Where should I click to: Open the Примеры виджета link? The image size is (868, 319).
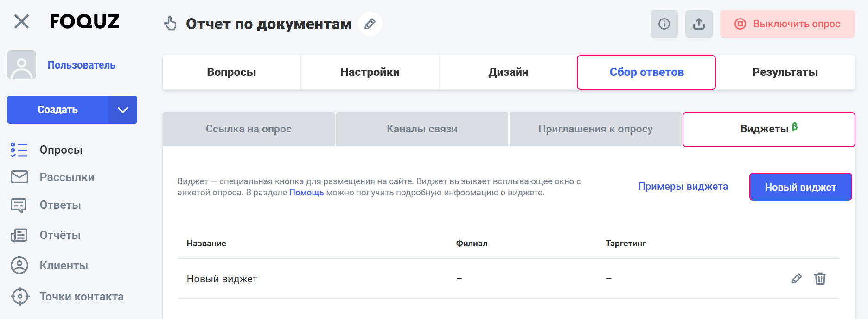[x=683, y=187]
